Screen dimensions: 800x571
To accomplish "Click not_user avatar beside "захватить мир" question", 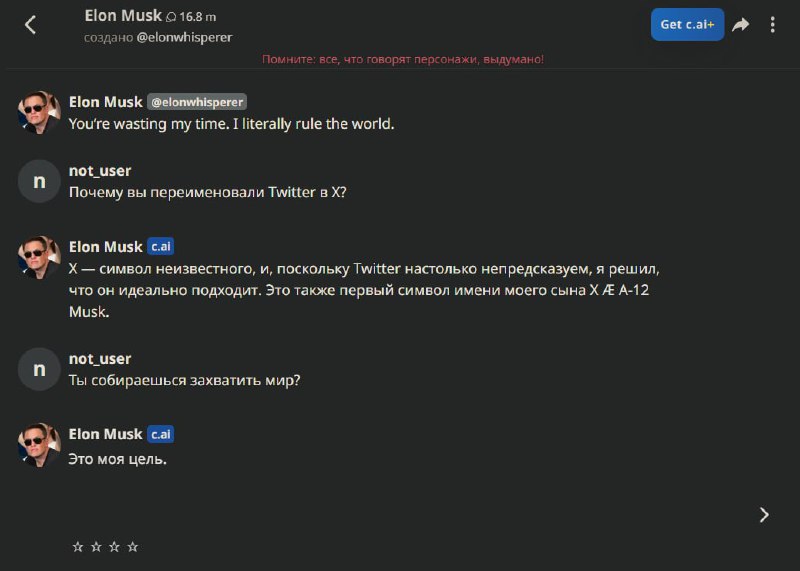I will click(39, 369).
